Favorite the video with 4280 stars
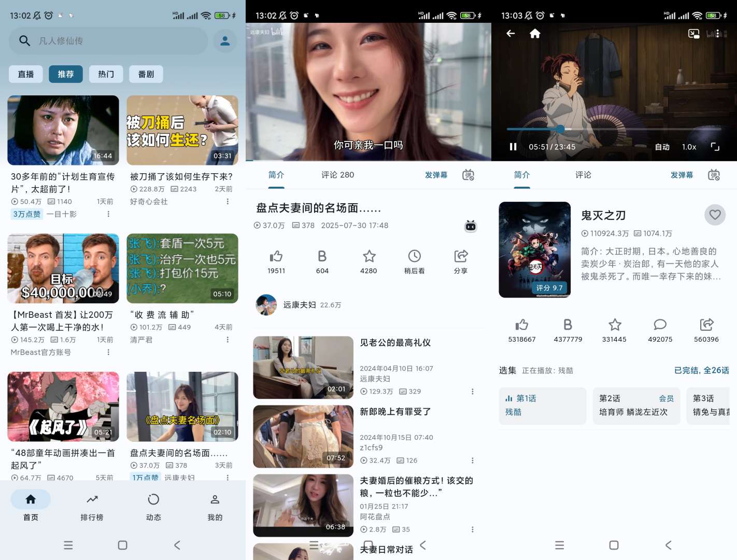 click(368, 261)
